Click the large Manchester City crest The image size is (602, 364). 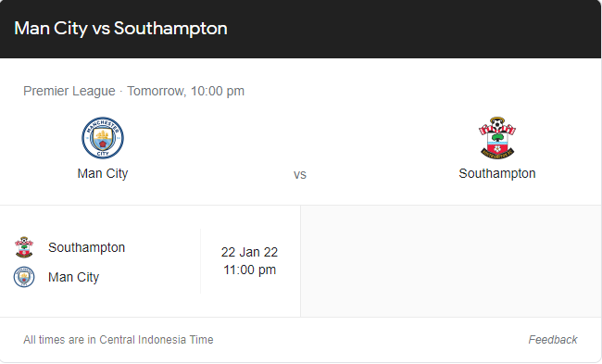pos(103,138)
